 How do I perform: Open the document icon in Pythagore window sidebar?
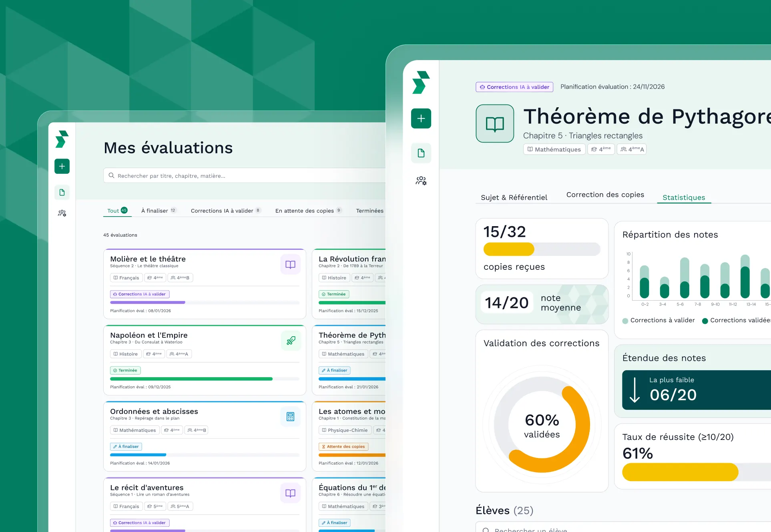[x=421, y=153]
